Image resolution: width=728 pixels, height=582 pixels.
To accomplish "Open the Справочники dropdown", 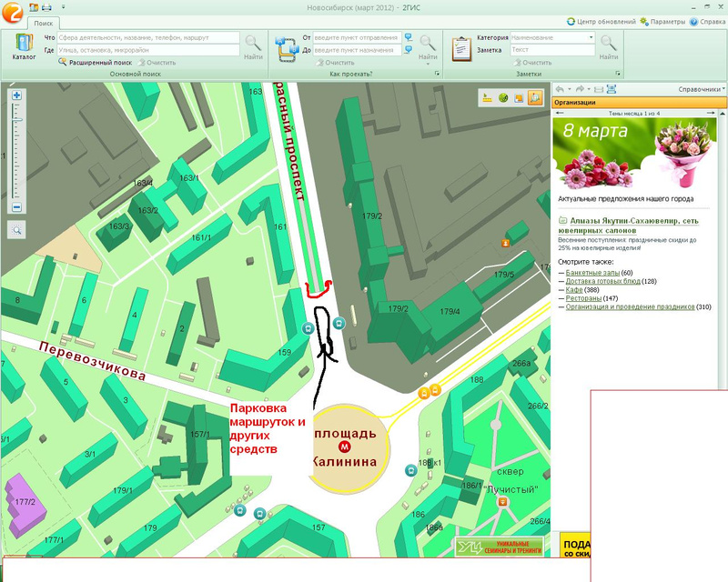I will [702, 89].
